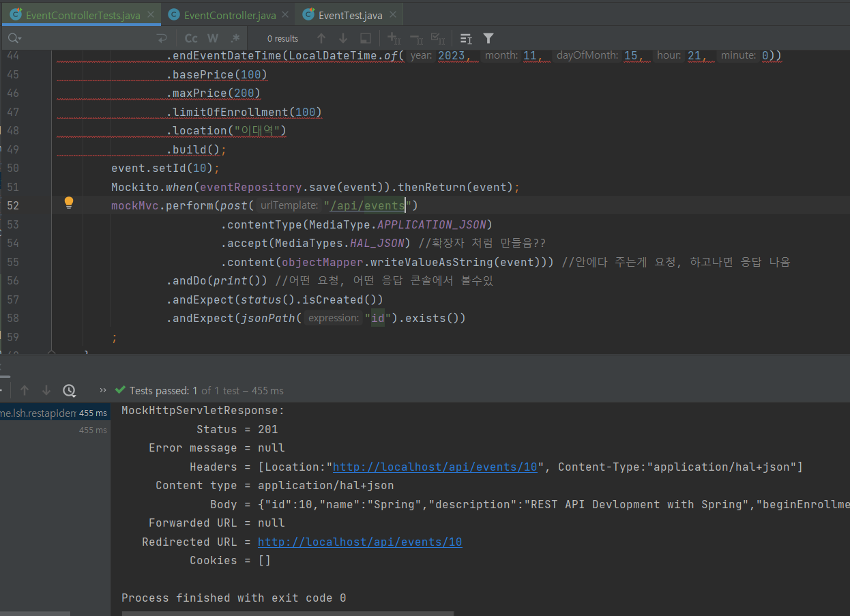Click the console horizontal scrollbar
This screenshot has width=850, height=616.
[x=287, y=613]
